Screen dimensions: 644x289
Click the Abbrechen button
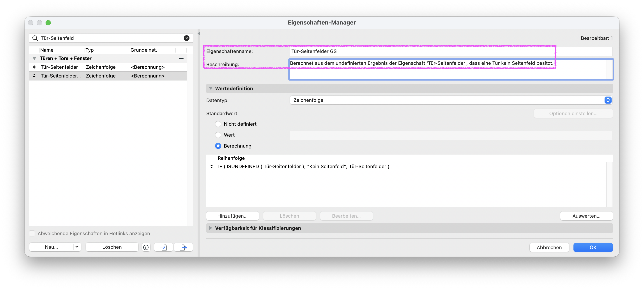[x=549, y=247]
